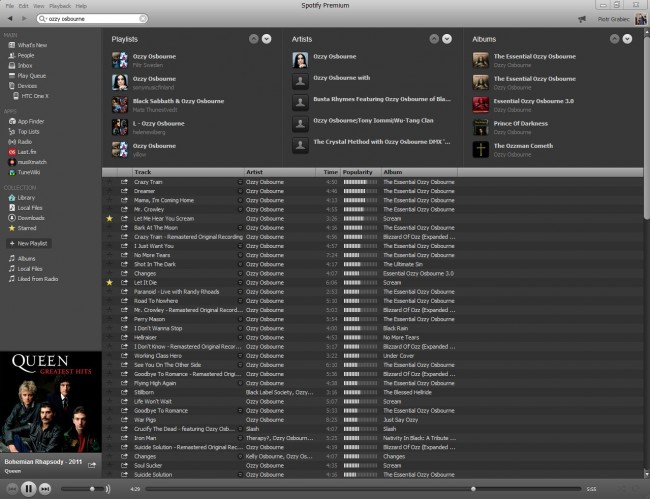Viewport: 650px width, 499px height.
Task: Show Starred tracks
Action: pos(22,228)
